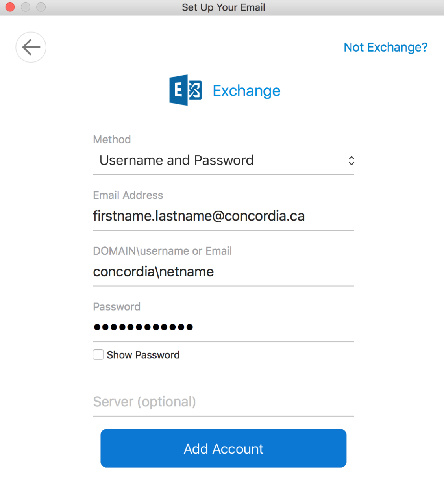
Task: Click the 'Set Up Your Email' title bar
Action: pyautogui.click(x=223, y=7)
